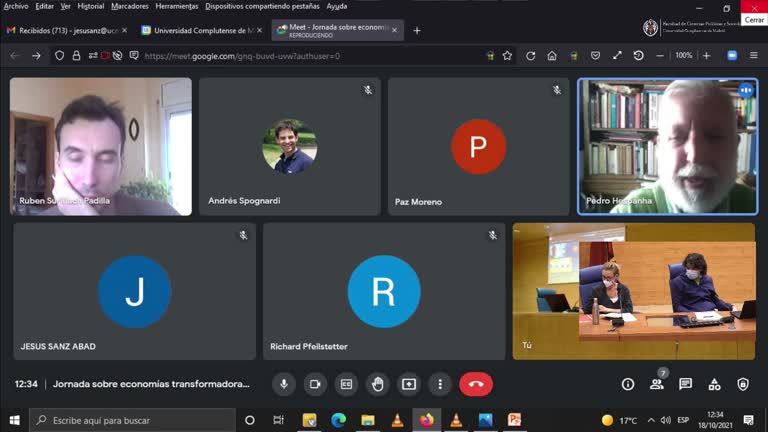Select Andrés Spognardi participant tile
Viewport: 768px width, 432px height.
click(x=289, y=146)
